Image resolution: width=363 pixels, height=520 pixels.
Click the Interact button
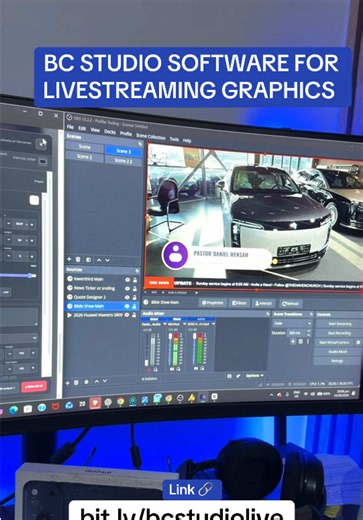pos(263,303)
